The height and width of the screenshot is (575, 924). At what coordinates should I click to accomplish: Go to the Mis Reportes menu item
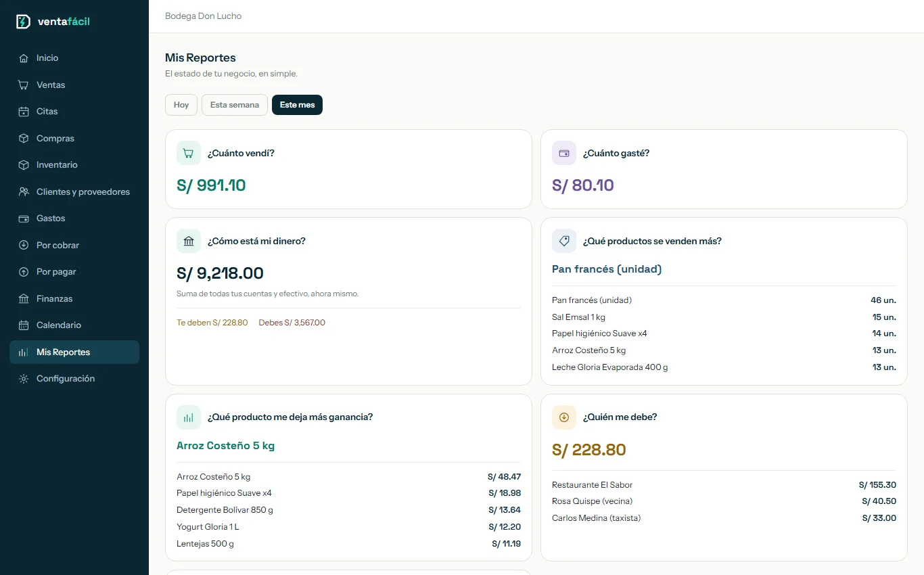tap(74, 352)
